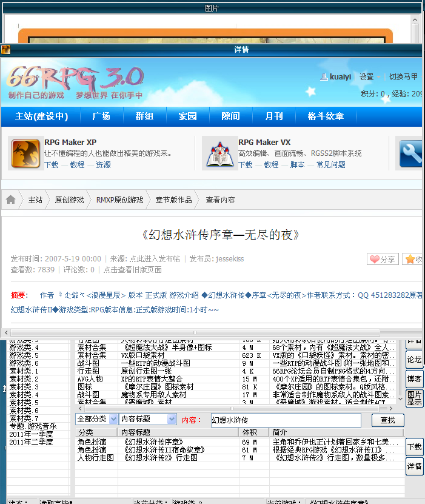Click the RPG Maker VX castle icon
425x504 pixels.
219,154
